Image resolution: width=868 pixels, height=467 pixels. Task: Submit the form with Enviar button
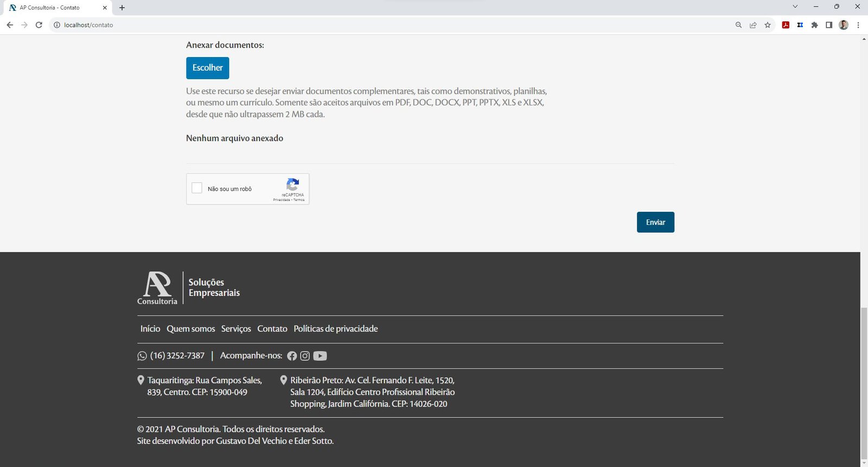[655, 222]
